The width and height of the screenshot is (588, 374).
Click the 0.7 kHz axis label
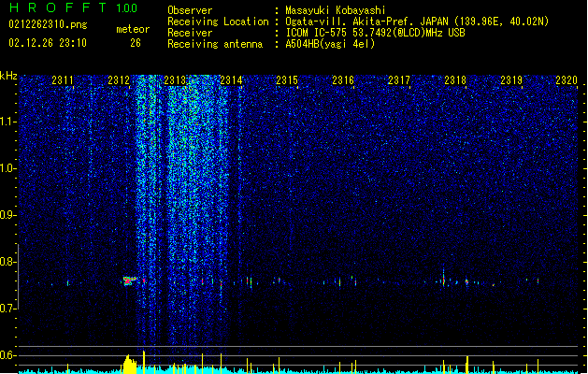(8, 309)
